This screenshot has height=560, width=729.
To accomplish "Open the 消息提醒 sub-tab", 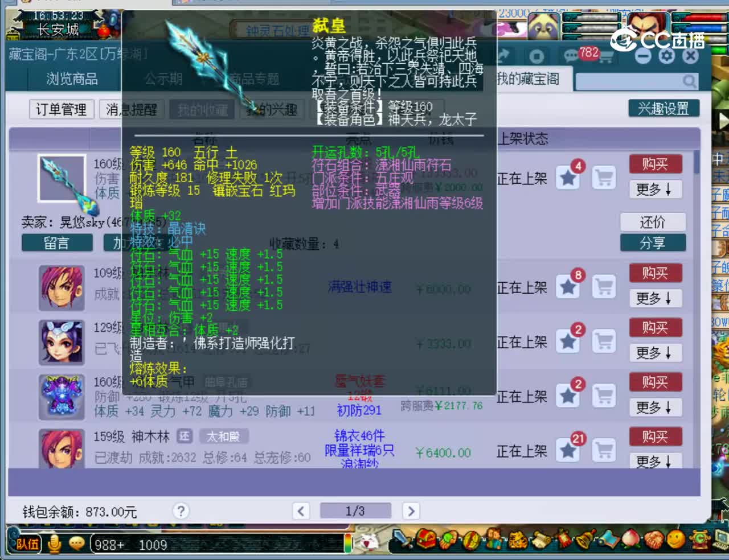I will [x=132, y=109].
